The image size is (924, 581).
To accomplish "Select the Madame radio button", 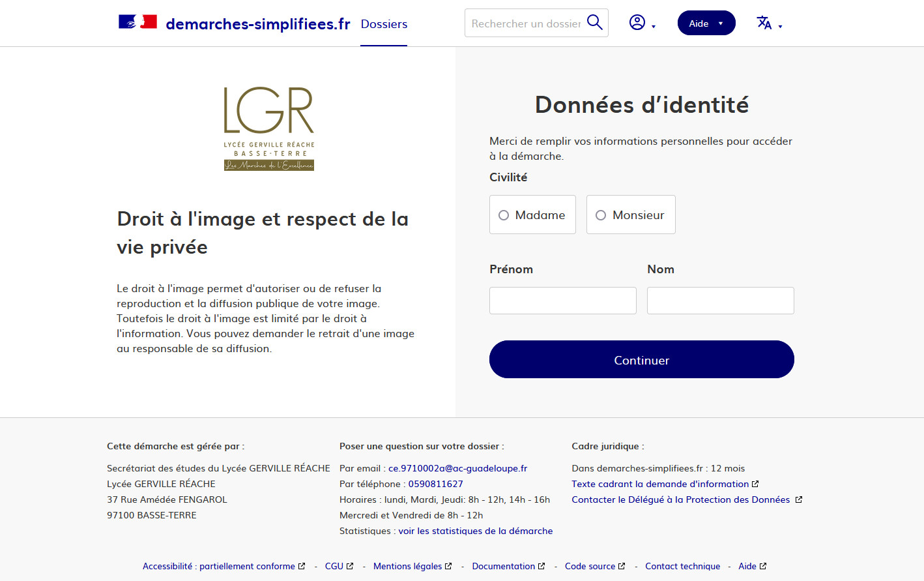I will 504,215.
